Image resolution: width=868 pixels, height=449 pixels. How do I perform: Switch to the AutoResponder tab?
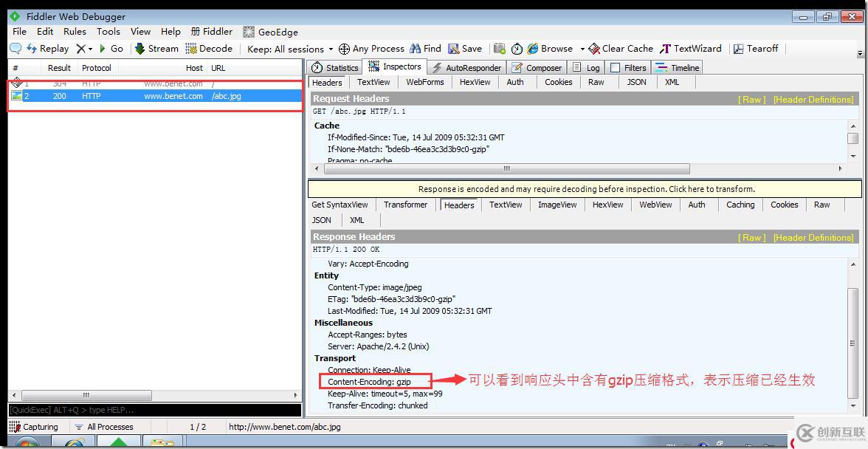pyautogui.click(x=466, y=67)
